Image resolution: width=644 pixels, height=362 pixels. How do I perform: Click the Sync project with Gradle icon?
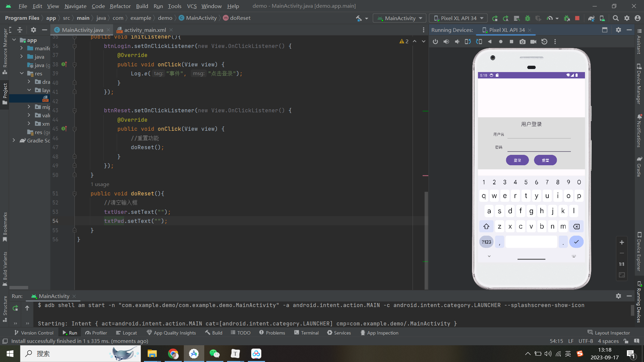click(x=591, y=18)
